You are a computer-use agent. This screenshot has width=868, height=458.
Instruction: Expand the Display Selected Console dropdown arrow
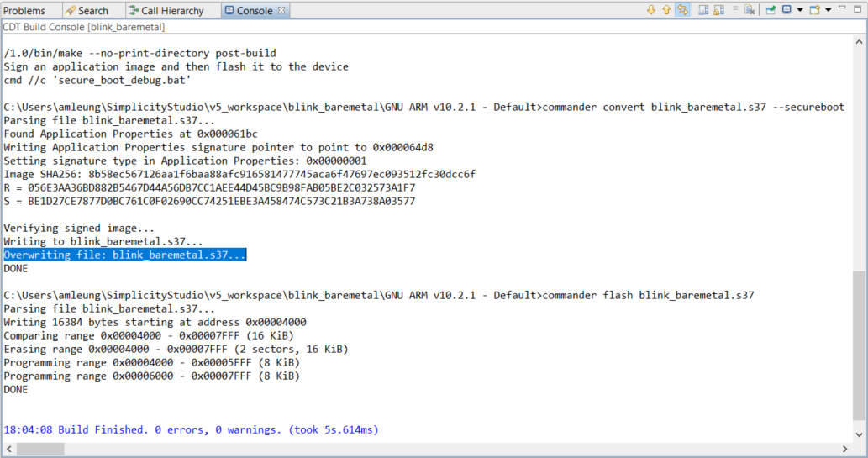(799, 10)
